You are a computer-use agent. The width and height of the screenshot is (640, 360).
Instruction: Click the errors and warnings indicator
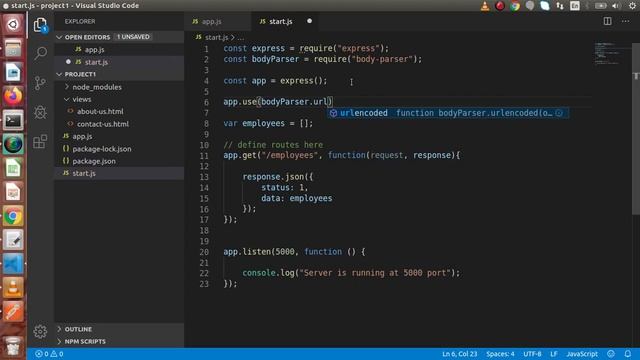point(49,354)
